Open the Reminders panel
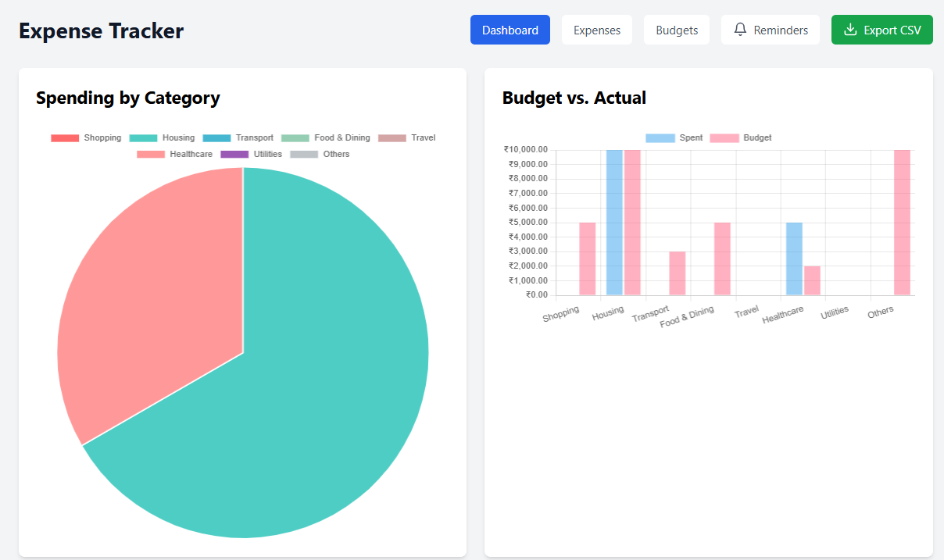 [x=771, y=29]
